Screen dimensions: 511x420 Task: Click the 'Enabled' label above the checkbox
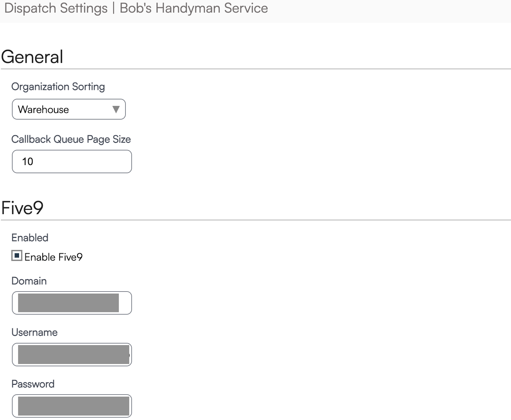[30, 238]
